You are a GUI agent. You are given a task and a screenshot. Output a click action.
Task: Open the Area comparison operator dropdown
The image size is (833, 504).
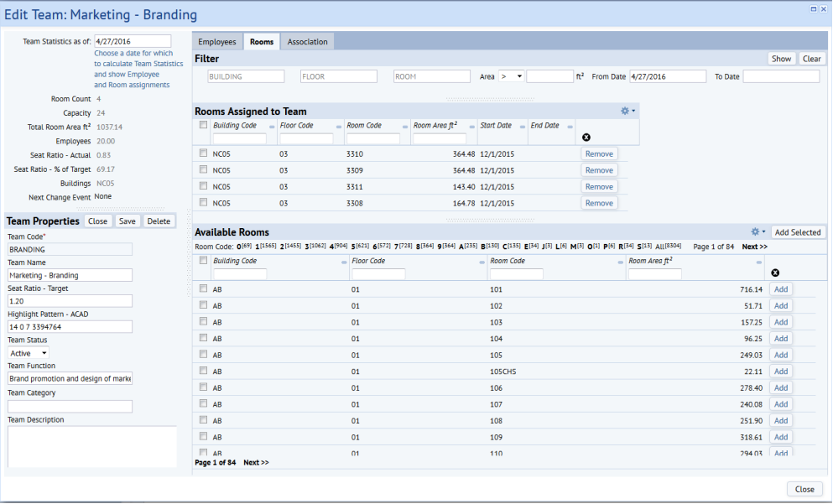(x=511, y=76)
